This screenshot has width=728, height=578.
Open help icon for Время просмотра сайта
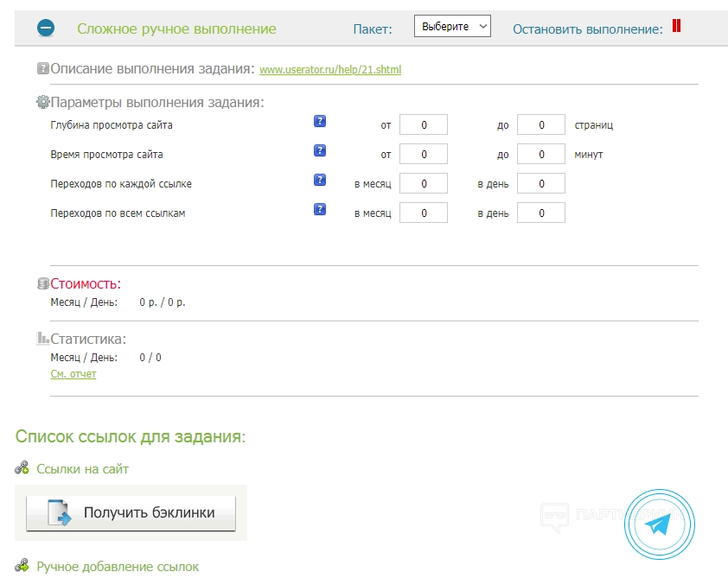(x=319, y=150)
